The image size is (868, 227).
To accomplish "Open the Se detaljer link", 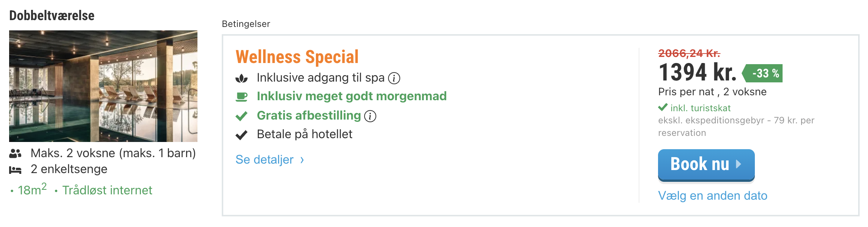I will [x=265, y=160].
